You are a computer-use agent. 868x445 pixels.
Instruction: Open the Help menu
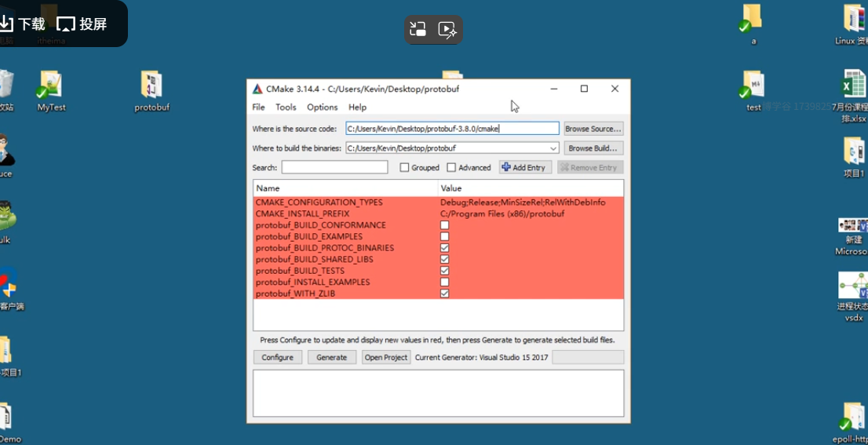[358, 108]
